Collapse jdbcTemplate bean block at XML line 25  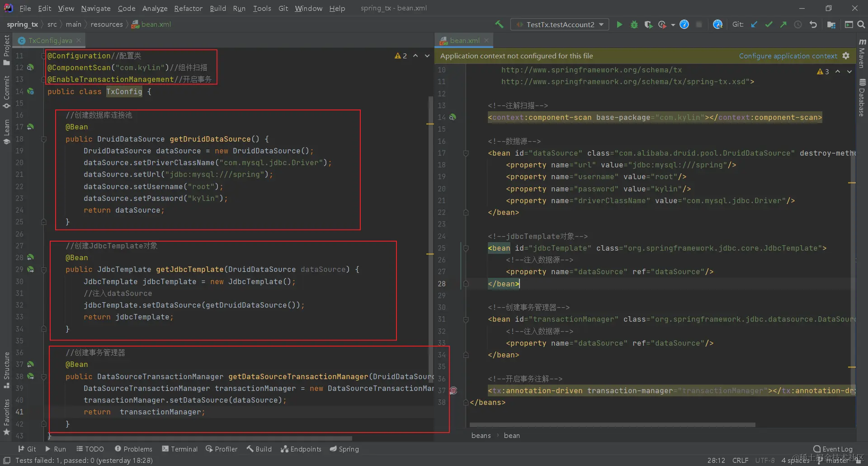(x=466, y=248)
